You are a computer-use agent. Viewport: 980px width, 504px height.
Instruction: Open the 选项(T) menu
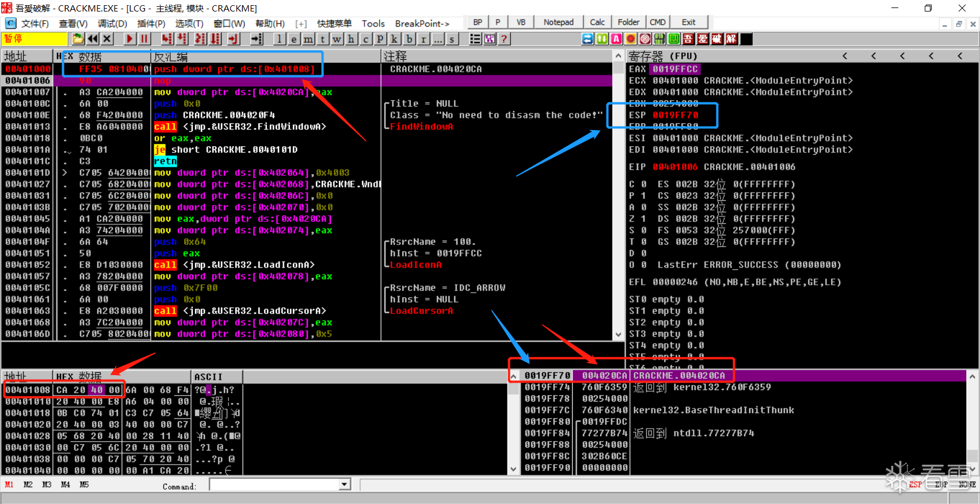point(189,24)
